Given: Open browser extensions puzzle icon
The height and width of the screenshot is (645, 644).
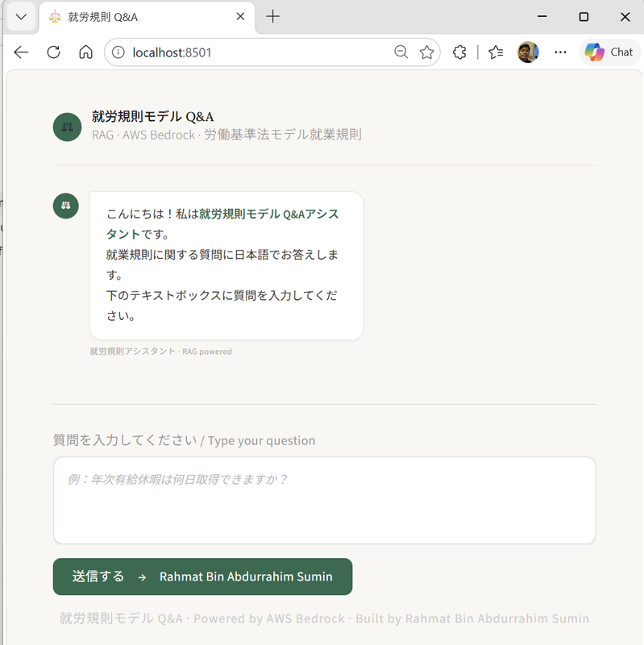Looking at the screenshot, I should 459,52.
